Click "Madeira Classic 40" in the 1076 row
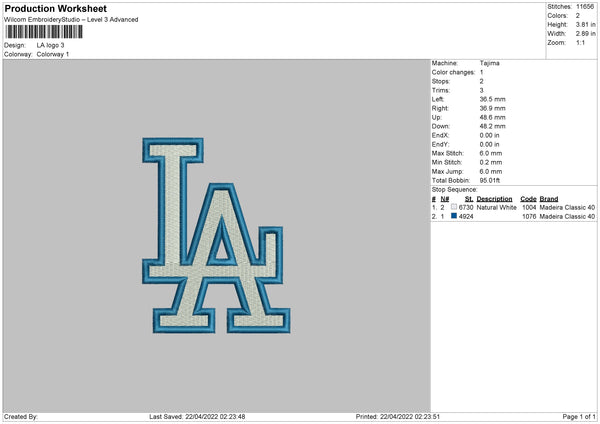600x424 pixels. click(567, 217)
